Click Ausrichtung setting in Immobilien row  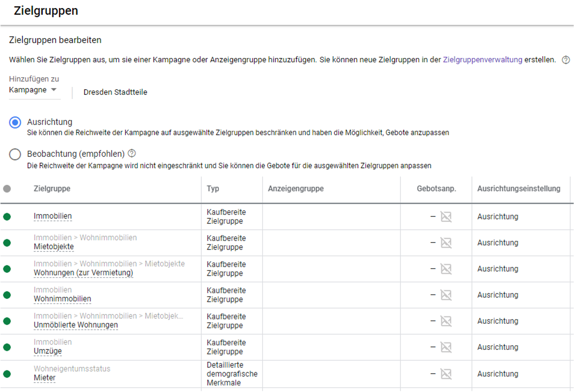(x=498, y=217)
